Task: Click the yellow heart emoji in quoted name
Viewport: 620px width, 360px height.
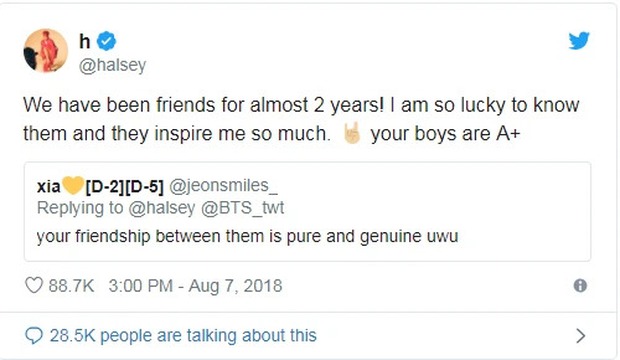Action: pyautogui.click(x=73, y=185)
